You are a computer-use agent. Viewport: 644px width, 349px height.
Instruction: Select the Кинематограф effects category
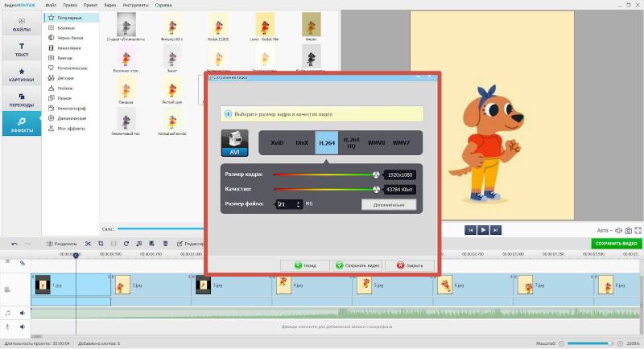[72, 109]
